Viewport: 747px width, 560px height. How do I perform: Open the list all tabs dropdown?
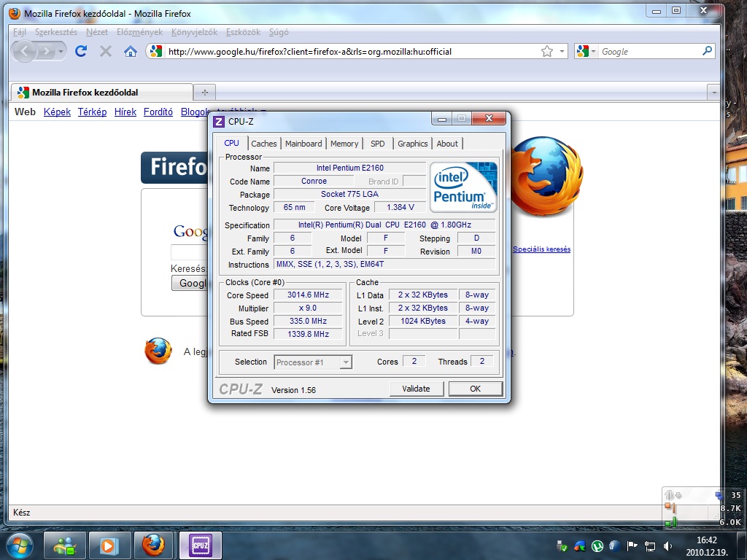(713, 93)
